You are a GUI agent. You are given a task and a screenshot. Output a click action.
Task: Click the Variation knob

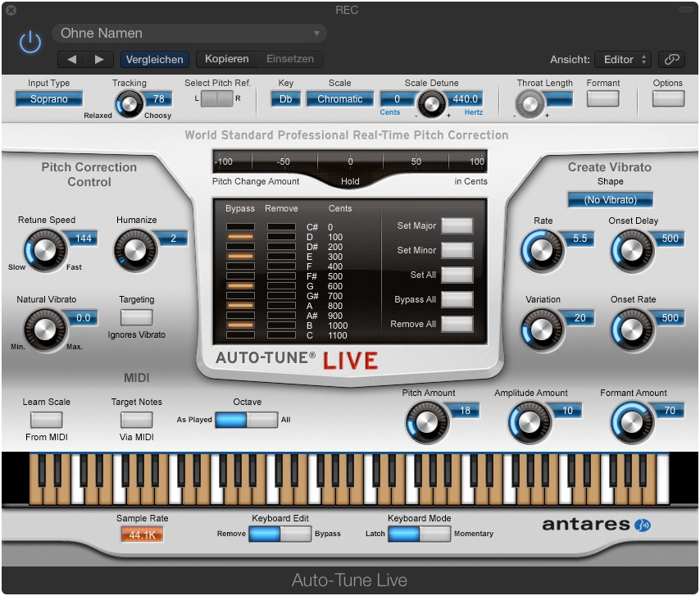[x=542, y=330]
